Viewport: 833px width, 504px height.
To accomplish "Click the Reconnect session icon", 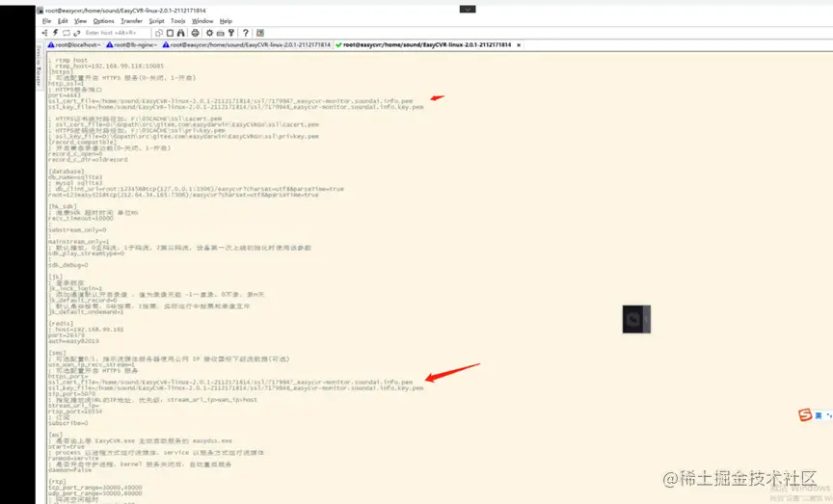I will tap(77, 33).
